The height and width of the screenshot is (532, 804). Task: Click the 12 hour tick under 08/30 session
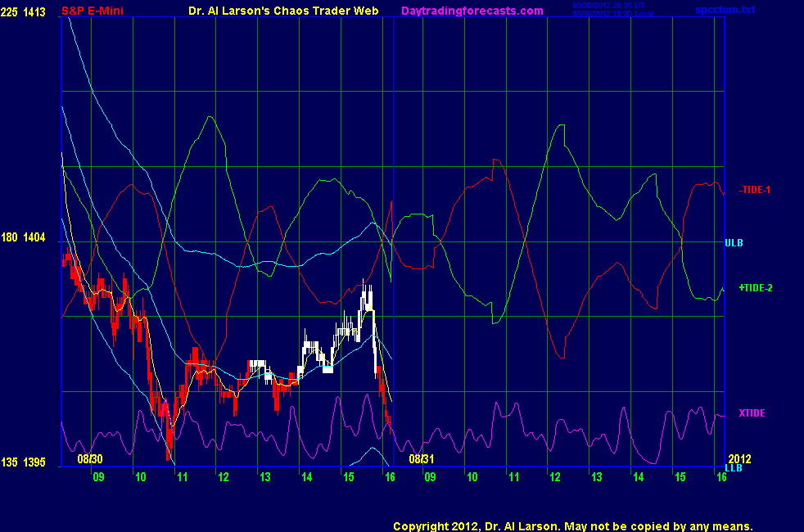tap(223, 477)
